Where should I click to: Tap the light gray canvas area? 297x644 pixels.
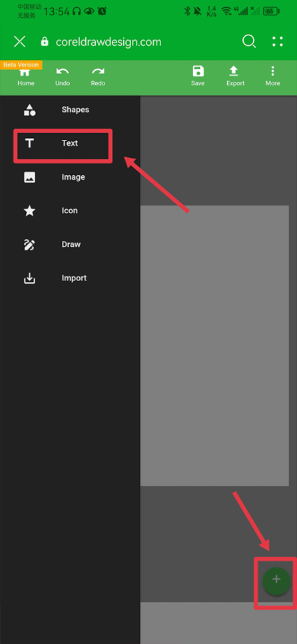pyautogui.click(x=214, y=346)
